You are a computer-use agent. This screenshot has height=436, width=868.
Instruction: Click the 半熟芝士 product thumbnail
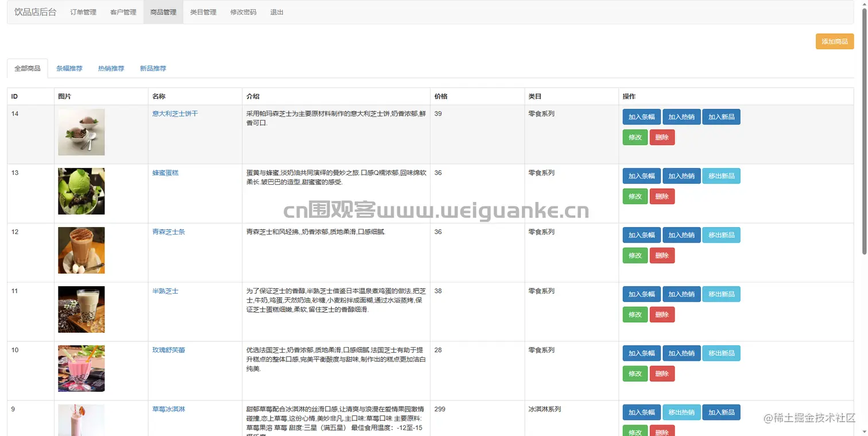click(82, 309)
